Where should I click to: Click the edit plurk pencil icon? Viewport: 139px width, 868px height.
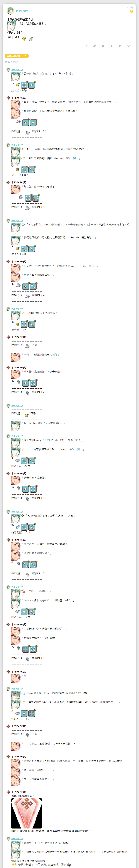pyautogui.click(x=86, y=46)
